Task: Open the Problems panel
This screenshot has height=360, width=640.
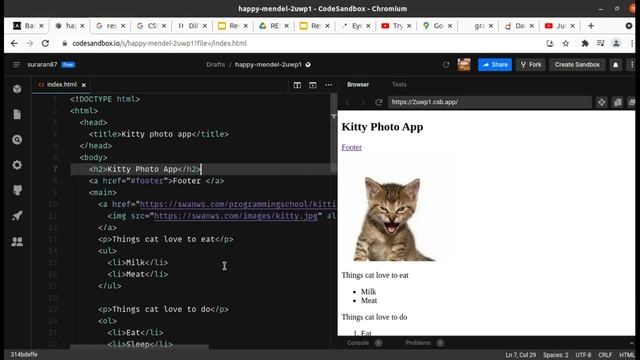Action: click(418, 343)
